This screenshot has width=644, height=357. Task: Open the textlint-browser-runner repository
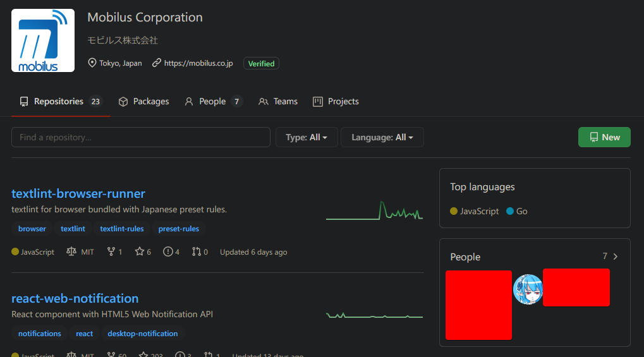click(78, 193)
